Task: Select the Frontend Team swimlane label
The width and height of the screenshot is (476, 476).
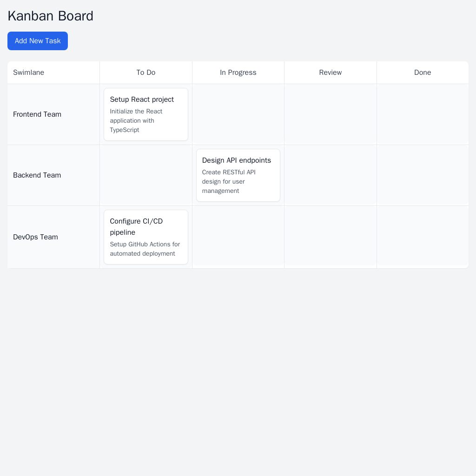Action: pos(37,114)
